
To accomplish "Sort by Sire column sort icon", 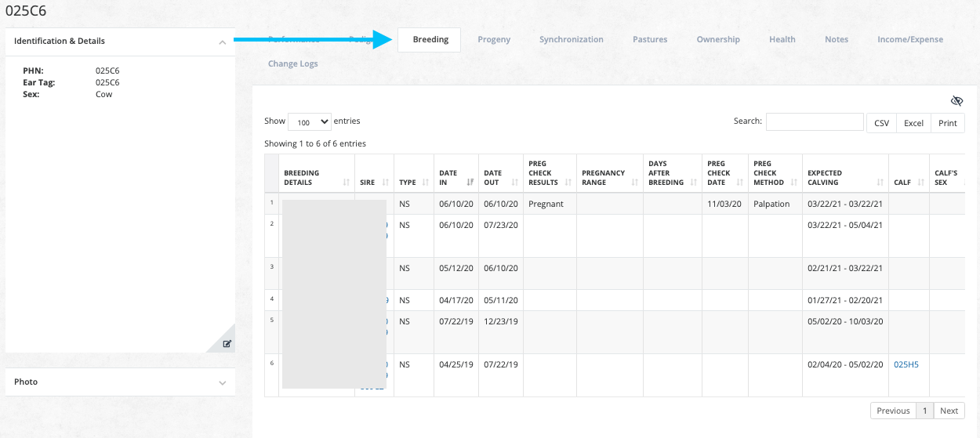I will pos(386,183).
